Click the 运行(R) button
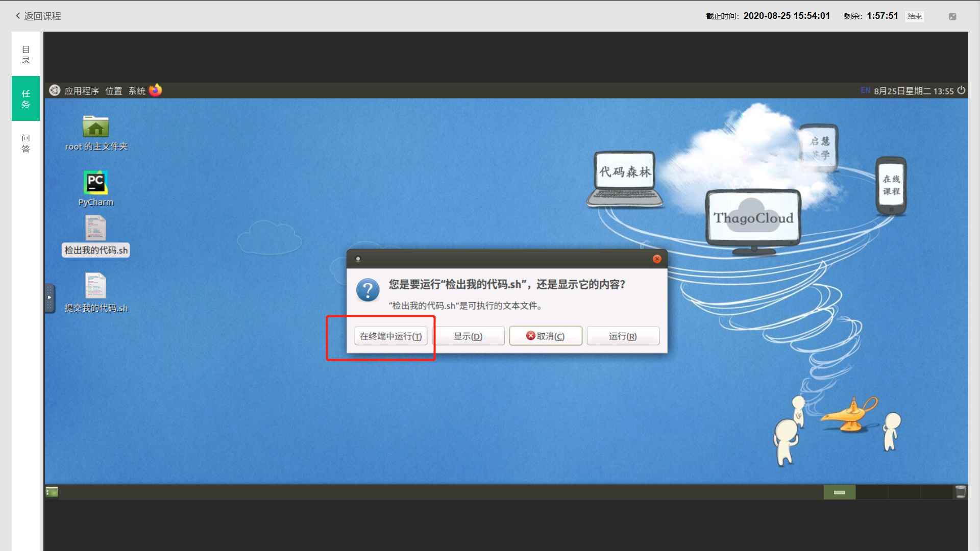 [623, 336]
